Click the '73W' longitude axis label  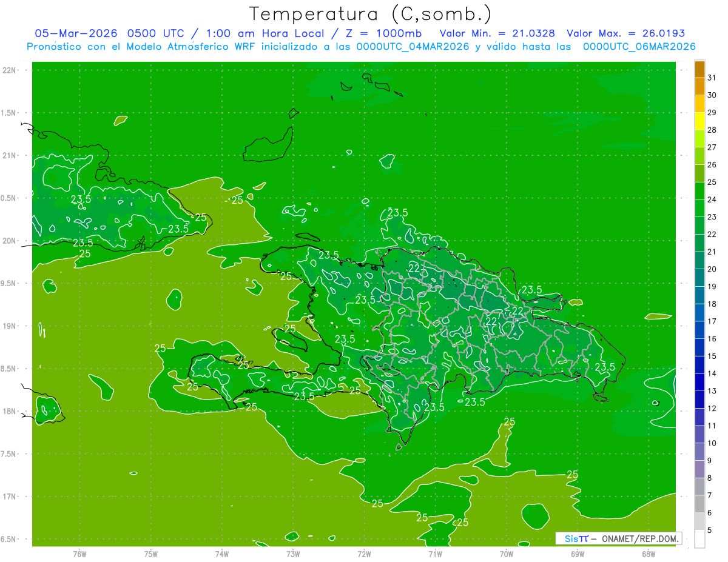click(x=293, y=554)
